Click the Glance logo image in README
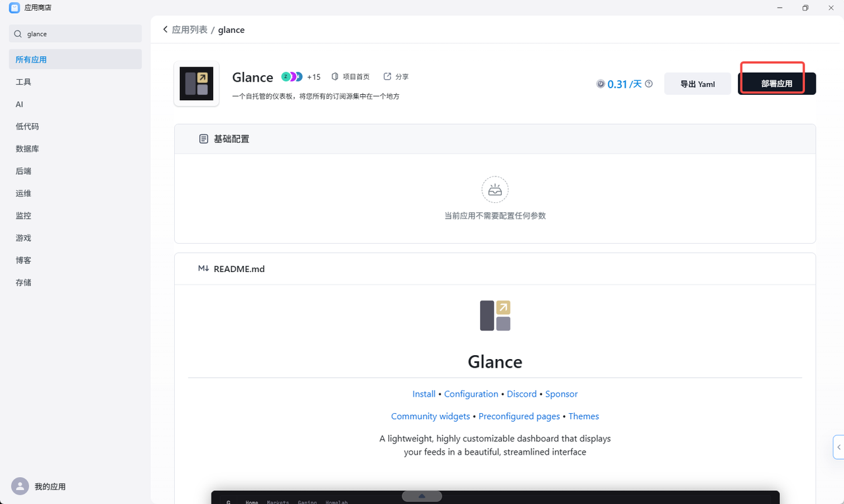 (x=495, y=316)
